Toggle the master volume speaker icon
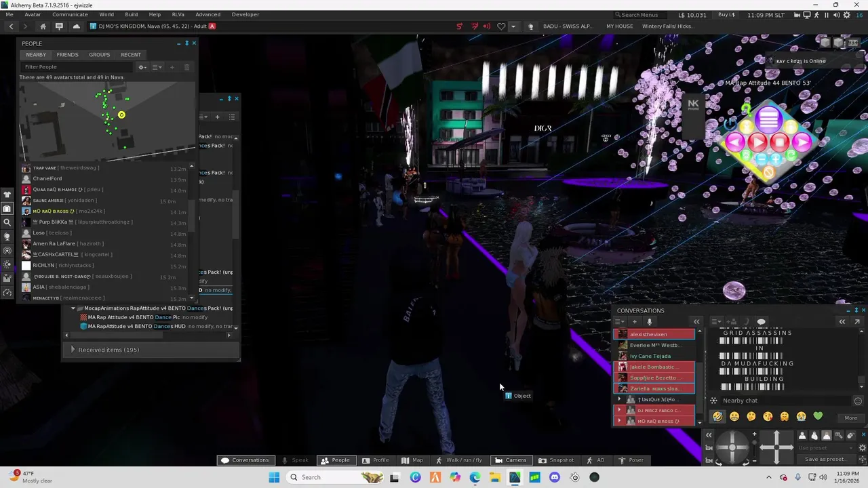The width and height of the screenshot is (868, 488). coord(836,15)
